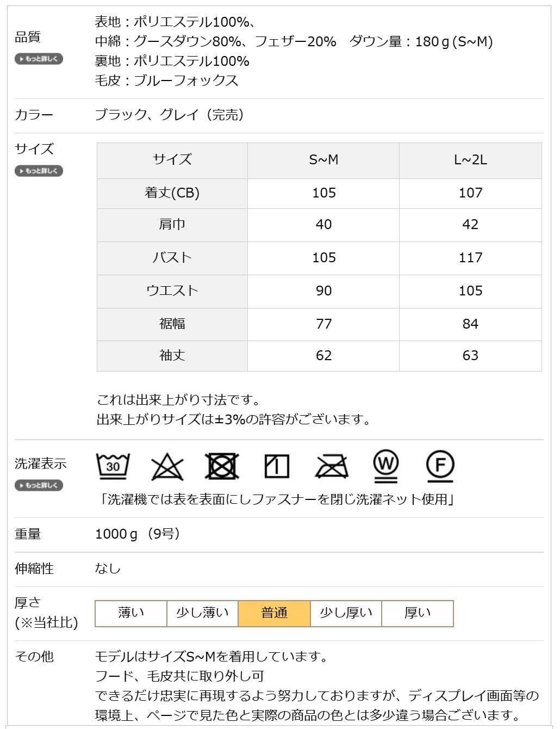Select the 少し薄い thickness option
560x729 pixels.
(x=202, y=613)
